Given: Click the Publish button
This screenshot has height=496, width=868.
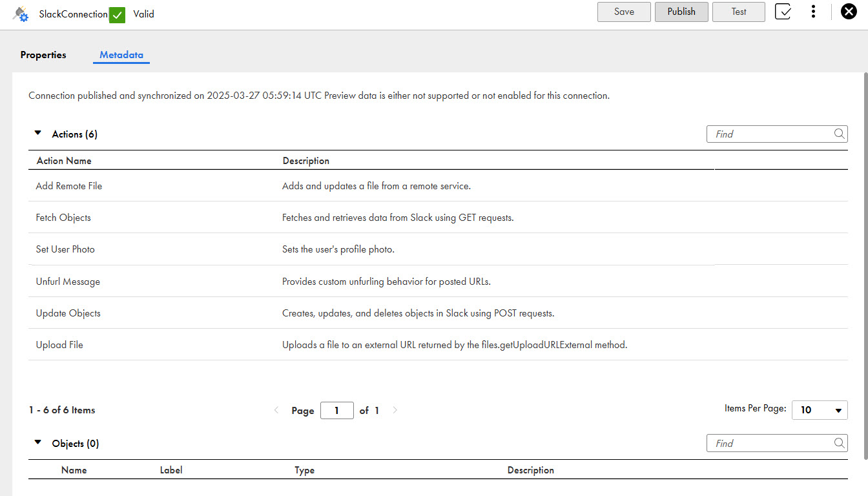Looking at the screenshot, I should (681, 12).
